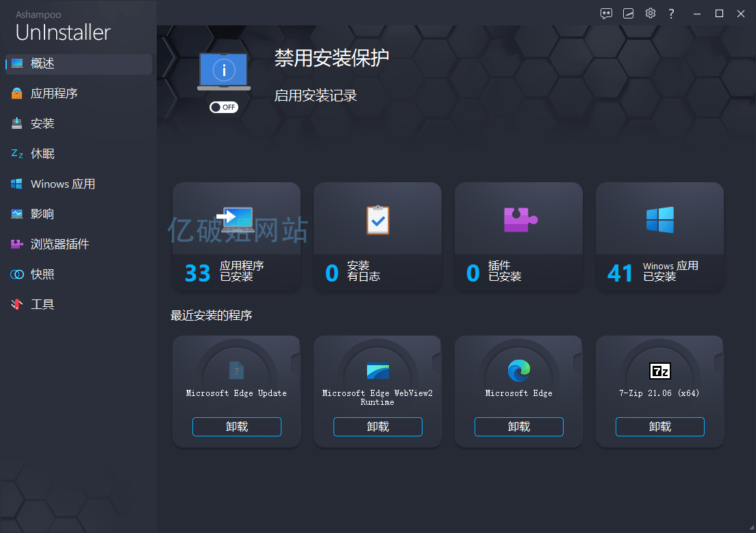Open settings via the gear icon

click(651, 14)
